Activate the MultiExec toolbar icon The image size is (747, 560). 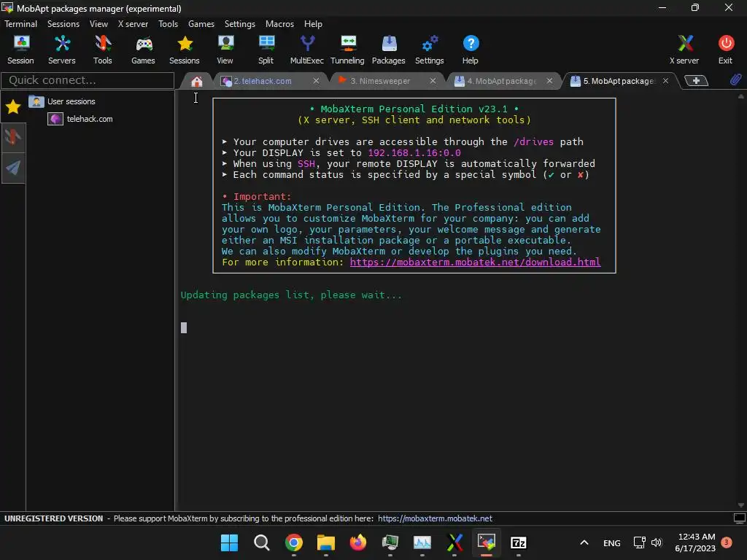[307, 50]
